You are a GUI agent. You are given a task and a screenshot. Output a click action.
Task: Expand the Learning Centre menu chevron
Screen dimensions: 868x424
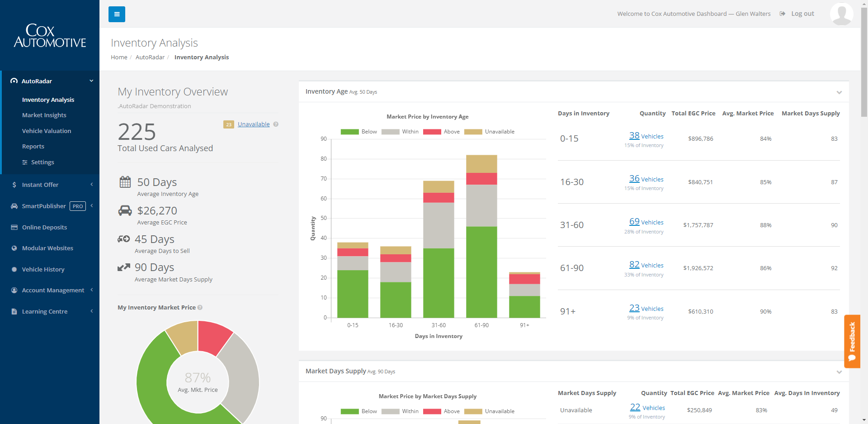tap(91, 311)
